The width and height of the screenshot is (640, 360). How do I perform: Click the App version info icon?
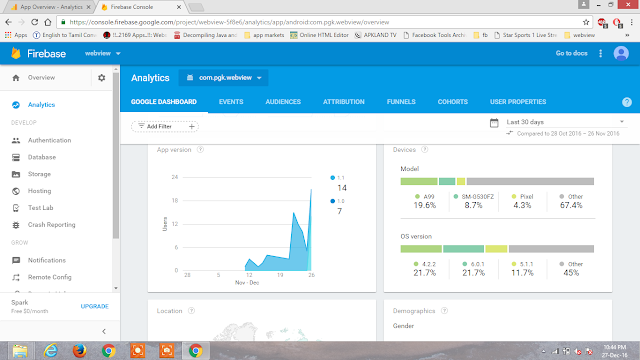point(200,150)
